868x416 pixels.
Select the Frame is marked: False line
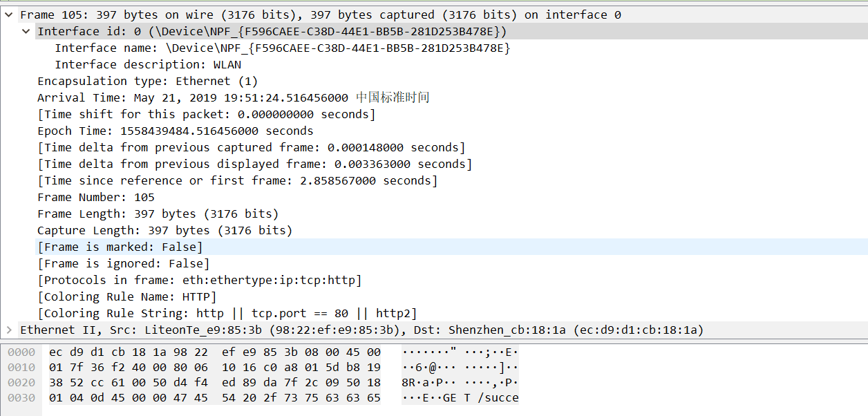(x=121, y=247)
